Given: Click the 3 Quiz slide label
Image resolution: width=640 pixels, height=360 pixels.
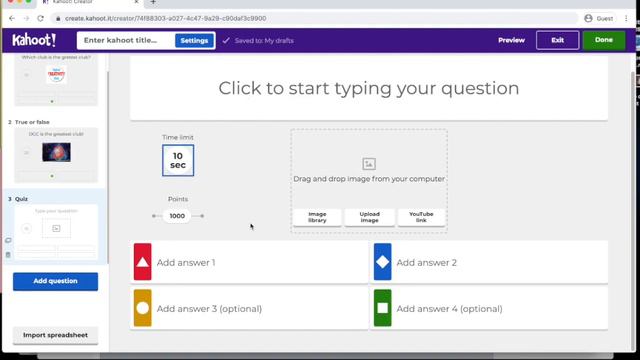Looking at the screenshot, I should [18, 199].
